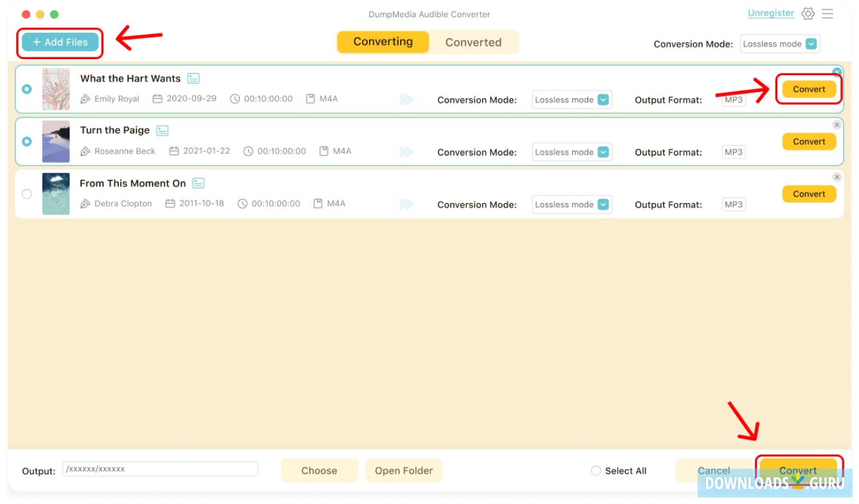The image size is (859, 504).
Task: Click the MP3 output format for Turn the Paige
Action: [x=734, y=152]
